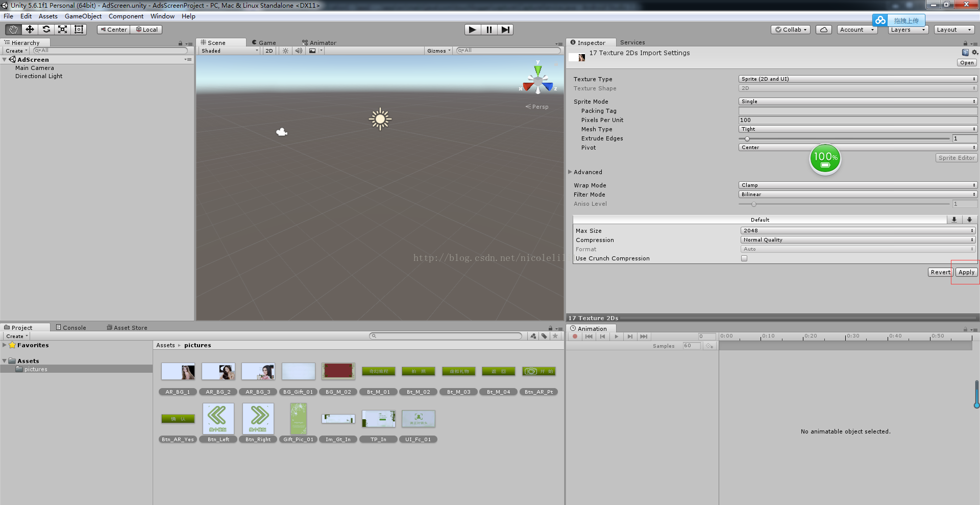Select the Move tool

point(30,30)
